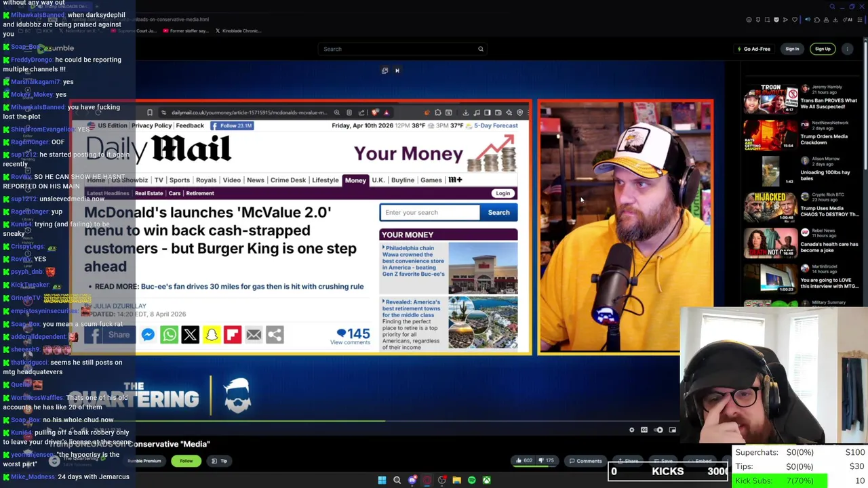Open the News section on Daily Mail
This screenshot has height=488, width=868.
[x=256, y=180]
